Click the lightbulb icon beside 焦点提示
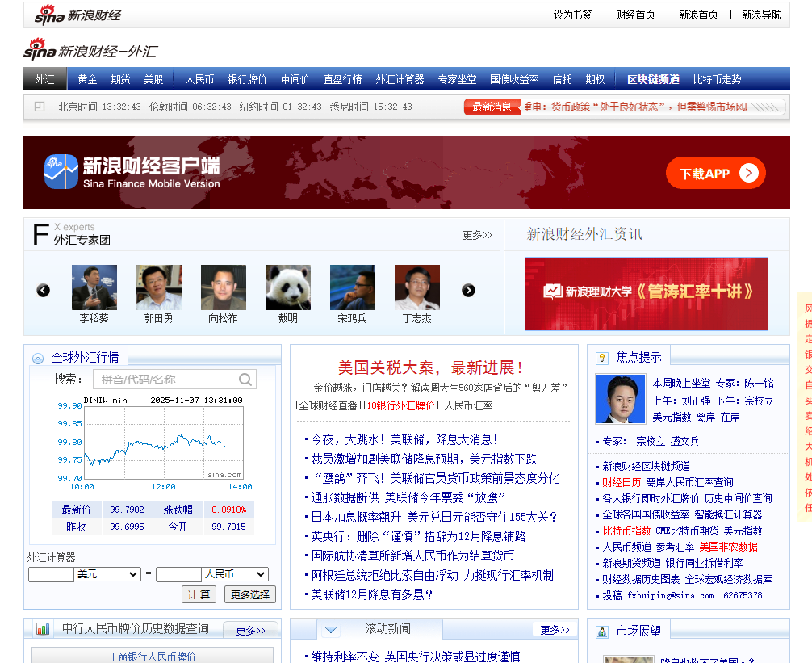Image resolution: width=812 pixels, height=663 pixels. tap(602, 358)
